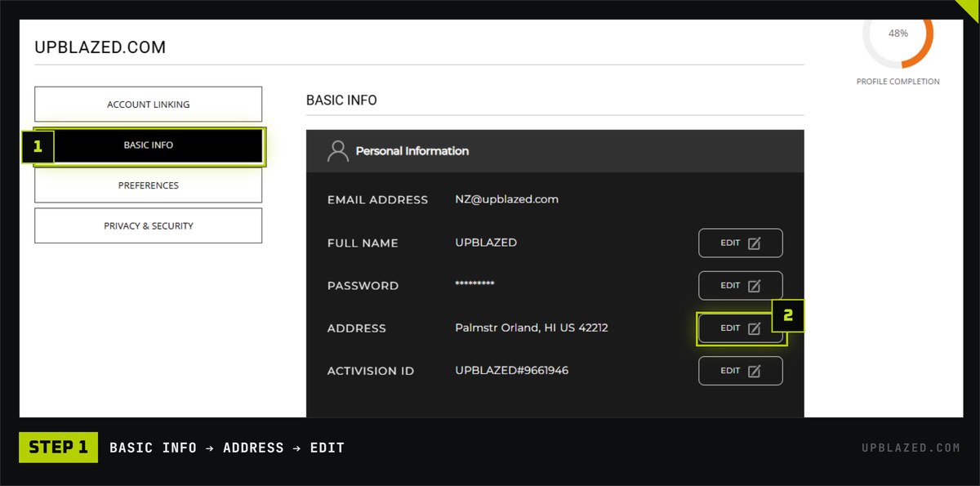Click the email NZ@upblazed.com
The width and height of the screenshot is (980, 486).
[506, 199]
